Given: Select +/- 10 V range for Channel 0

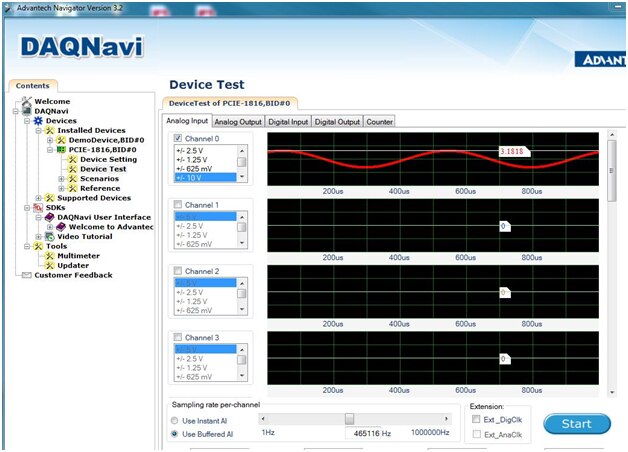Looking at the screenshot, I should pyautogui.click(x=205, y=177).
